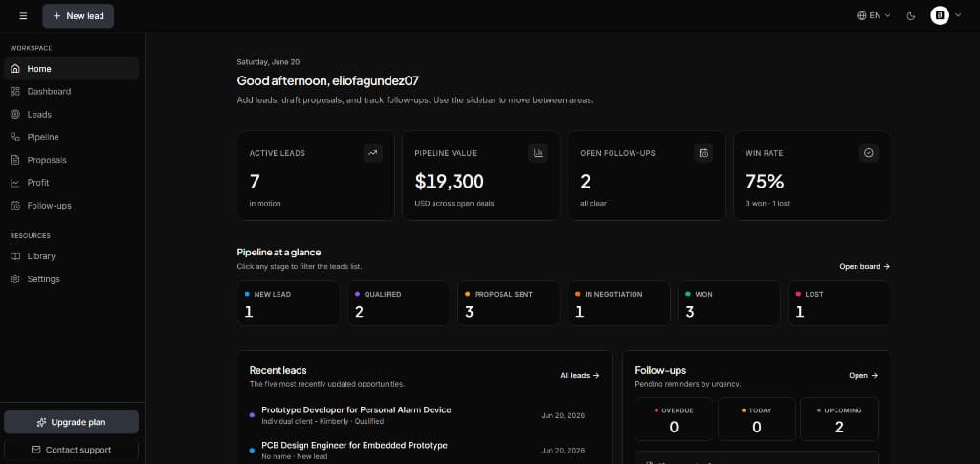Viewport: 980px width, 464px height.
Task: Select Home in the sidebar
Action: point(71,69)
